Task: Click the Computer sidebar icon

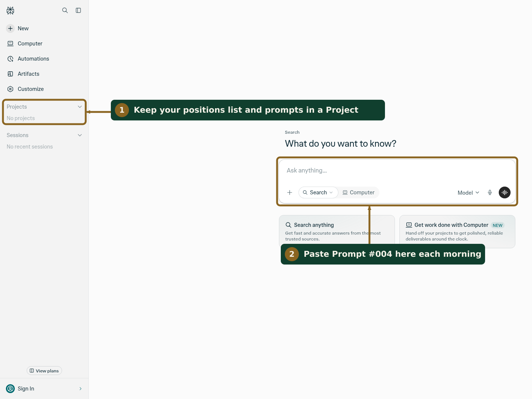Action: tap(10, 44)
